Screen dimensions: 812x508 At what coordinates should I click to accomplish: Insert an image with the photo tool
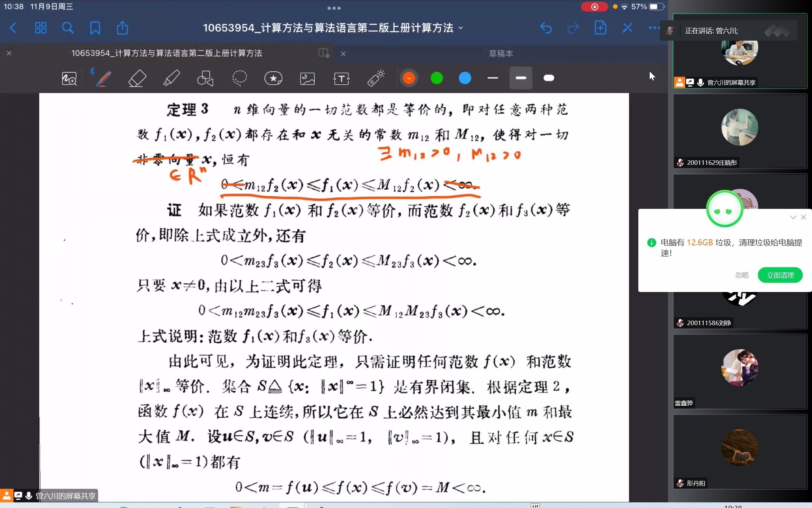307,78
